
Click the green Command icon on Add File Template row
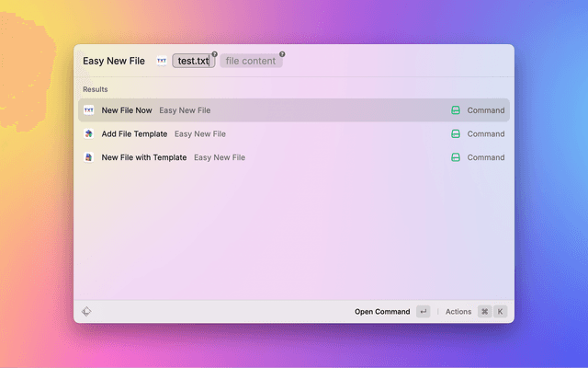pyautogui.click(x=455, y=133)
